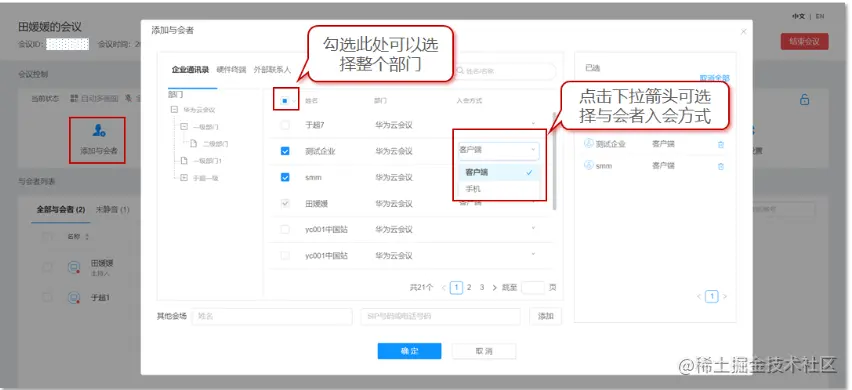
Task: Click the contact list vertical scrollbar
Action: [554, 161]
